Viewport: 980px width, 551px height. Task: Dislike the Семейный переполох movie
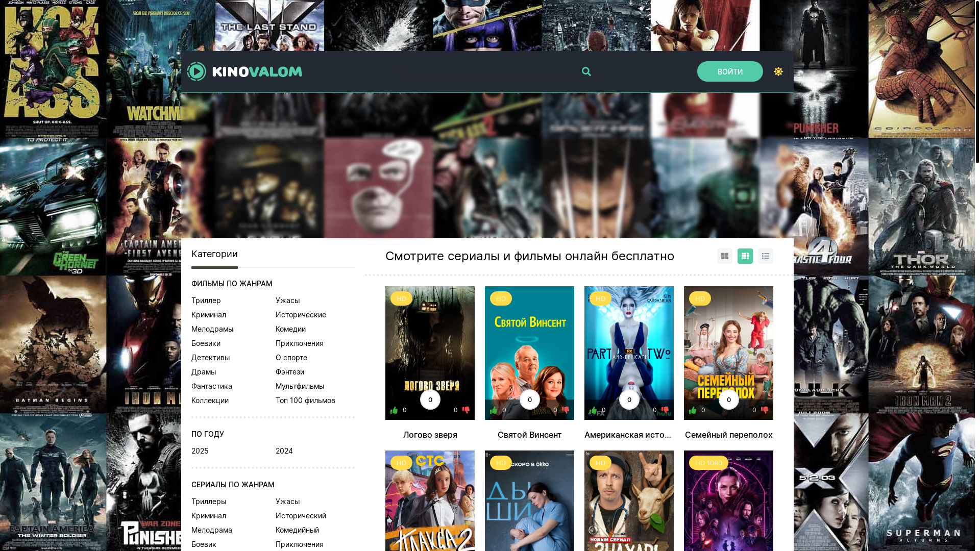click(764, 410)
